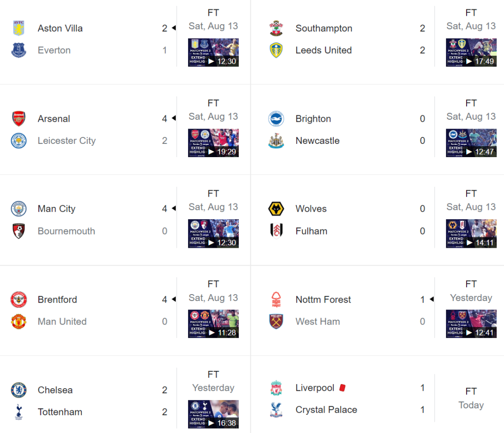The image size is (504, 433).
Task: Open the Brighton team name link
Action: click(x=313, y=119)
